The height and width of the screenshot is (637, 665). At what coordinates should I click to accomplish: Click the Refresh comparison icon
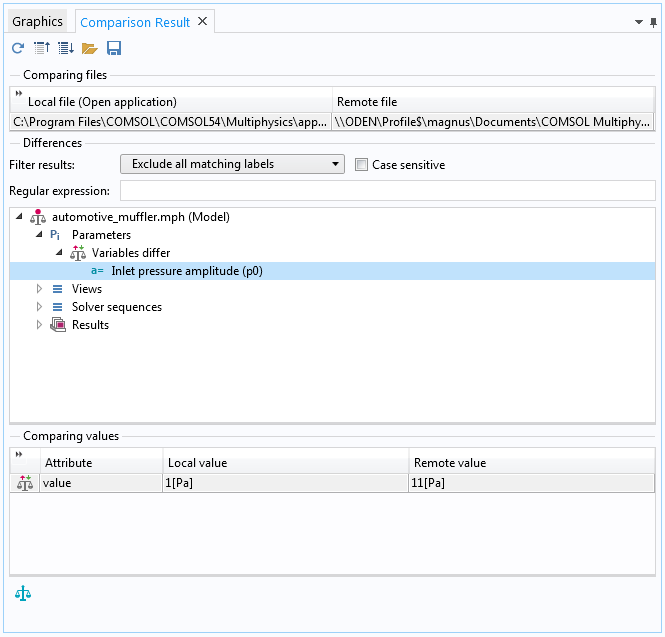click(18, 48)
